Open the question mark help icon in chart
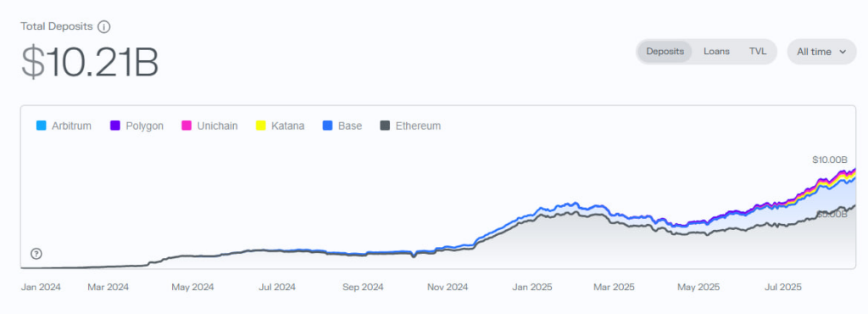 [x=36, y=255]
